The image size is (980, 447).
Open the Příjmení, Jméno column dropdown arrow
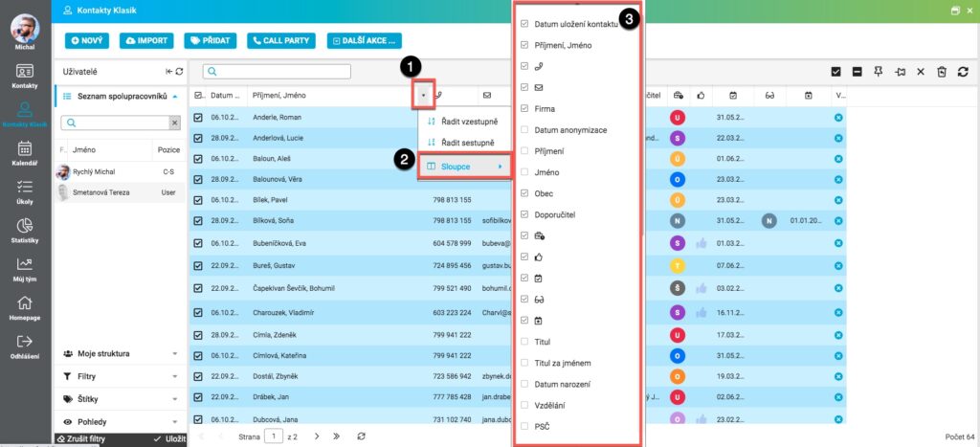[424, 96]
